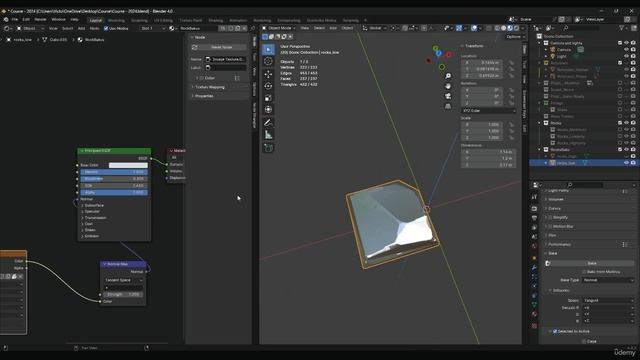Image resolution: width=640 pixels, height=360 pixels.
Task: Open Tangent Space dropdown on Normal Map node
Action: point(124,280)
